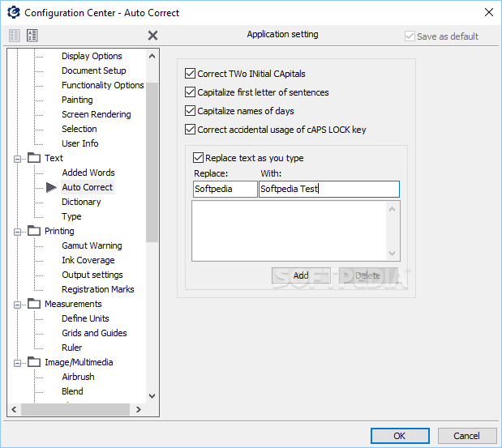Uncheck Capitalize first letter of sentences
502x448 pixels.
click(x=190, y=92)
